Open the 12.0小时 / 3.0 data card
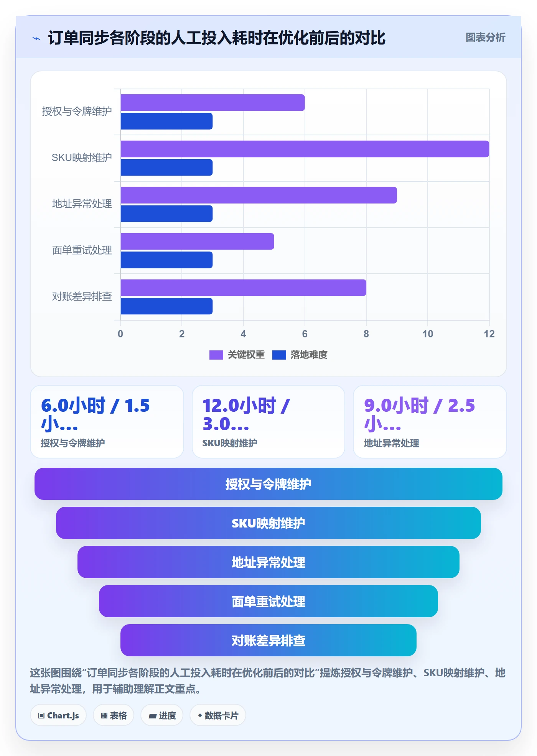 268,422
